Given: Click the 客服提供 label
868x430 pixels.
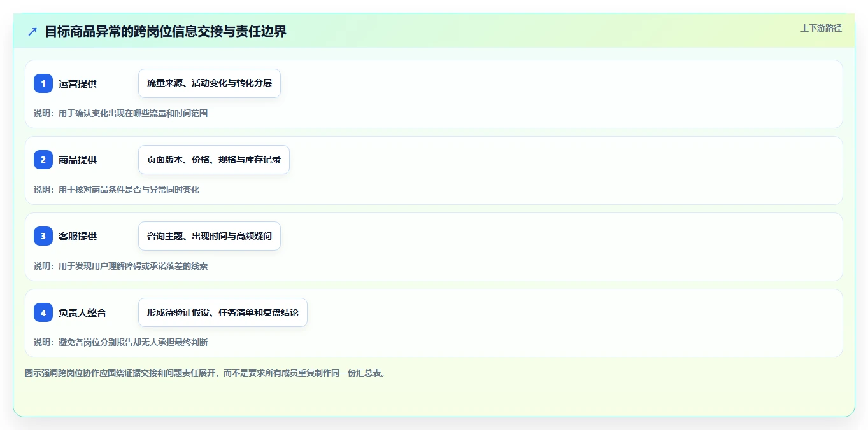Looking at the screenshot, I should 78,236.
